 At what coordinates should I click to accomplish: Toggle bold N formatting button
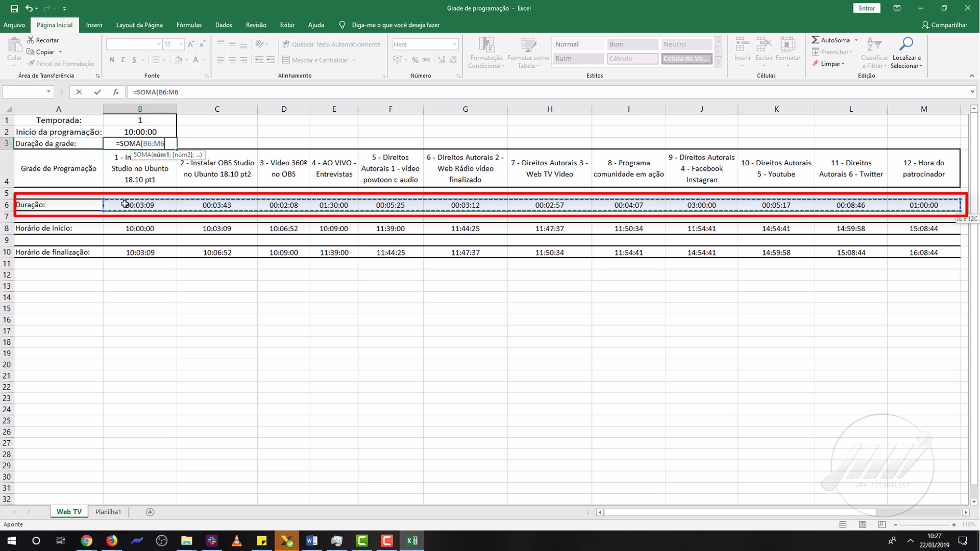pyautogui.click(x=112, y=60)
